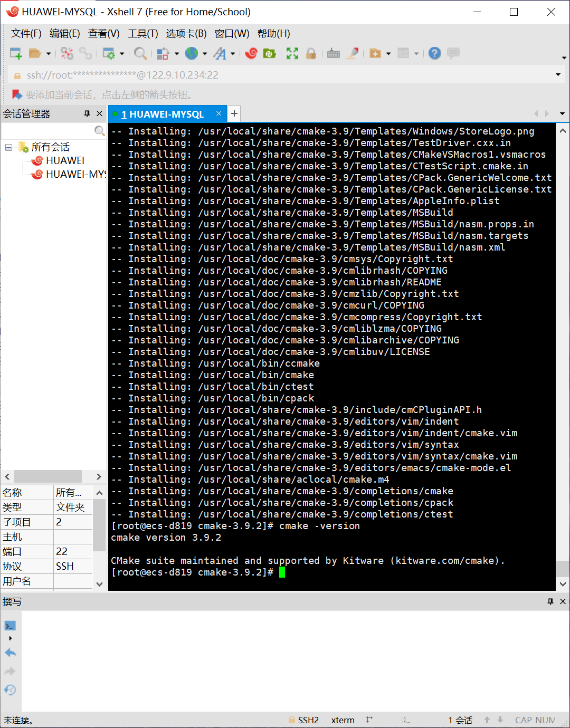Screen dimensions: 570x728
Task: Click the chat bubble feedback icon
Action: (453, 53)
